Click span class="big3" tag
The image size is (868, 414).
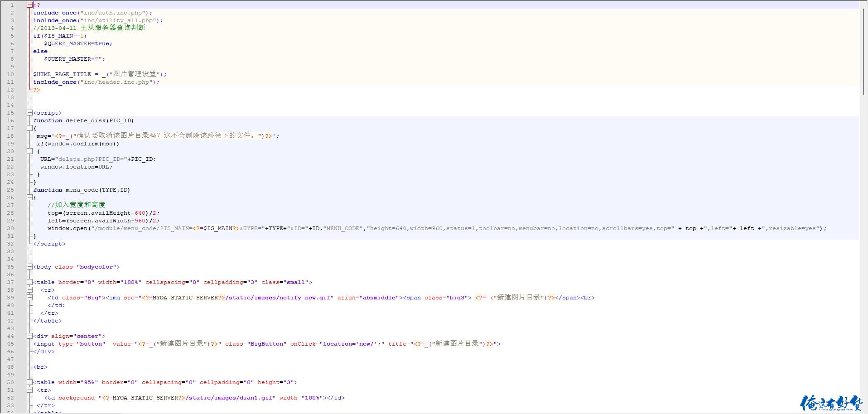(x=437, y=298)
